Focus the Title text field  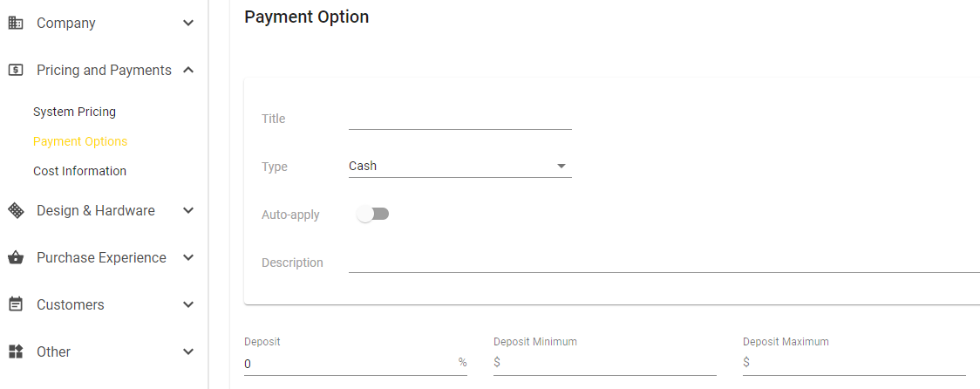(x=460, y=119)
